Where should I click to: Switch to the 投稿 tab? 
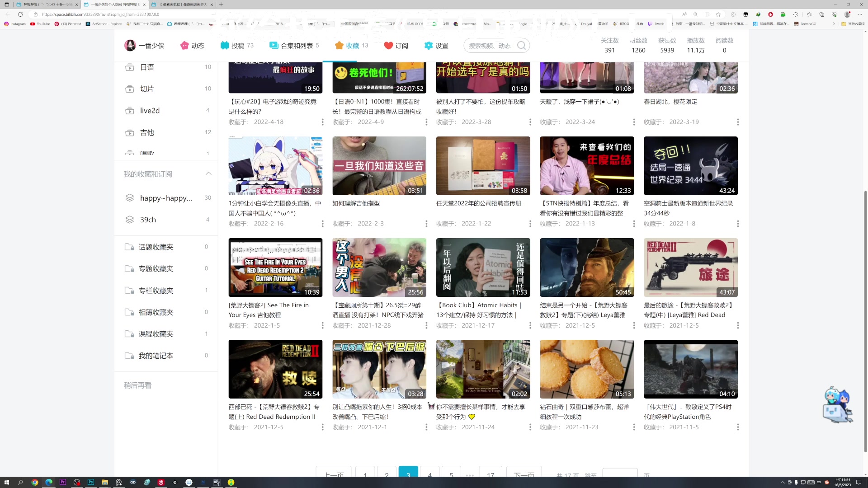237,46
